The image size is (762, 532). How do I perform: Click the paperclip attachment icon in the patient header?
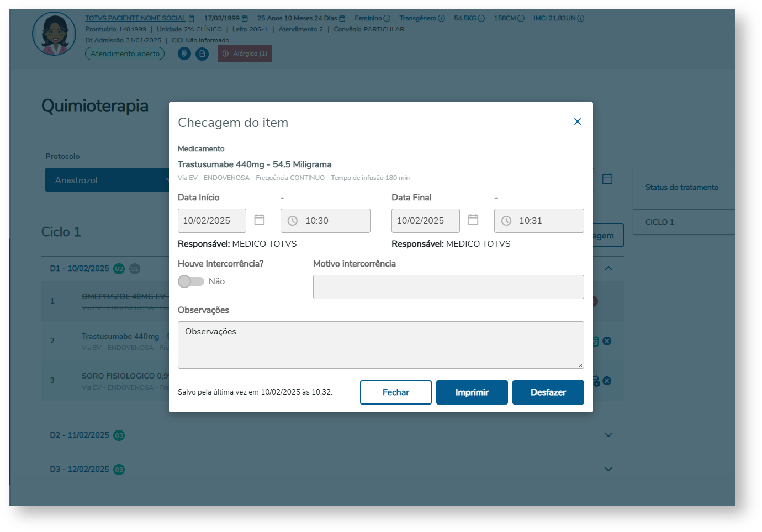tap(184, 54)
